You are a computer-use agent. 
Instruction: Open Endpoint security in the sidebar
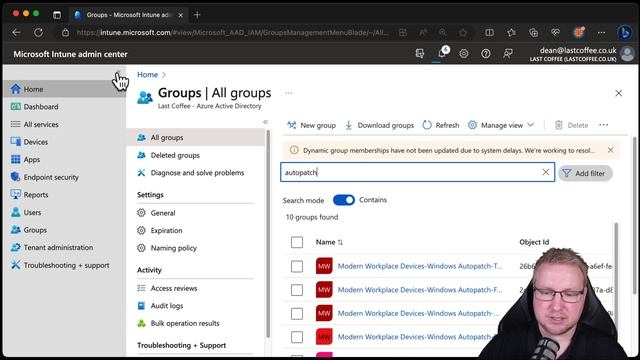point(51,177)
